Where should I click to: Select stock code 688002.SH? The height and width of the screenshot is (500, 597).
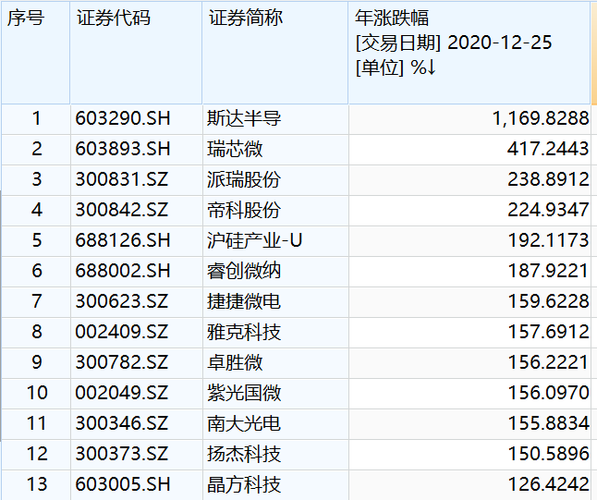click(x=123, y=271)
